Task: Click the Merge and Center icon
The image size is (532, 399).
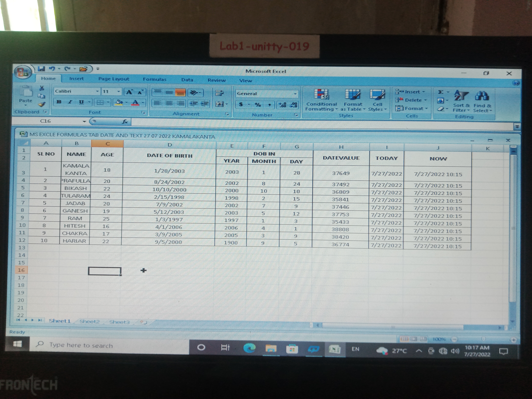Action: [x=219, y=104]
